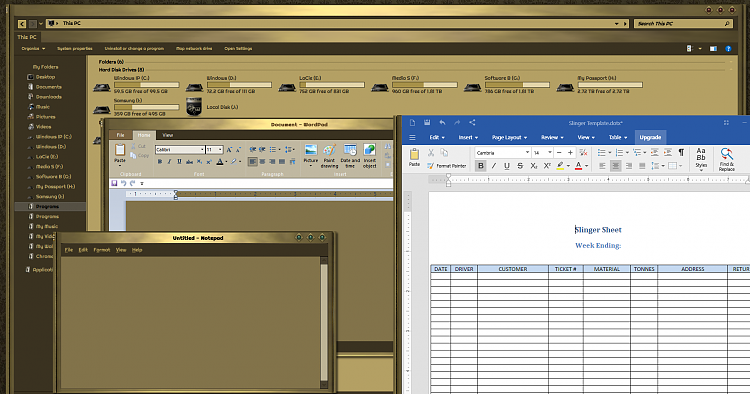The width and height of the screenshot is (750, 394).
Task: Open the hamburger menu in Slinger Template editor
Action: coord(412,137)
